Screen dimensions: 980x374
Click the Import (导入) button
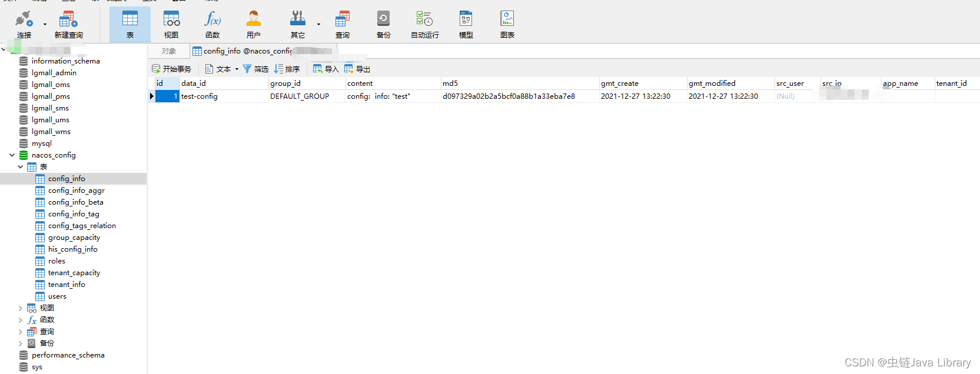click(x=325, y=69)
